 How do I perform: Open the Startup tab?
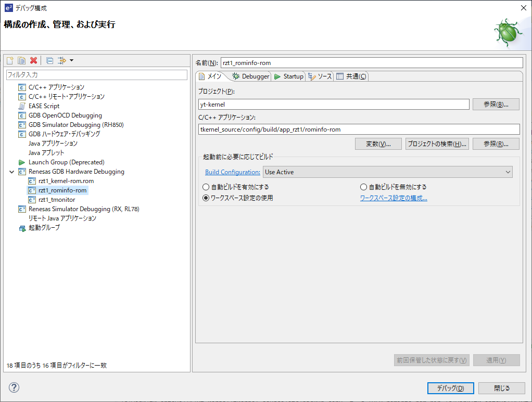[289, 76]
